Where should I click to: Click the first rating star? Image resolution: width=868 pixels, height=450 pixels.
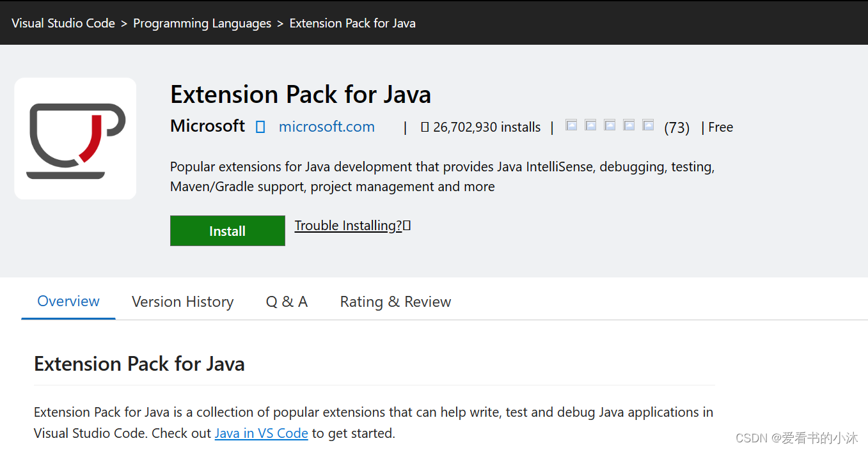571,125
